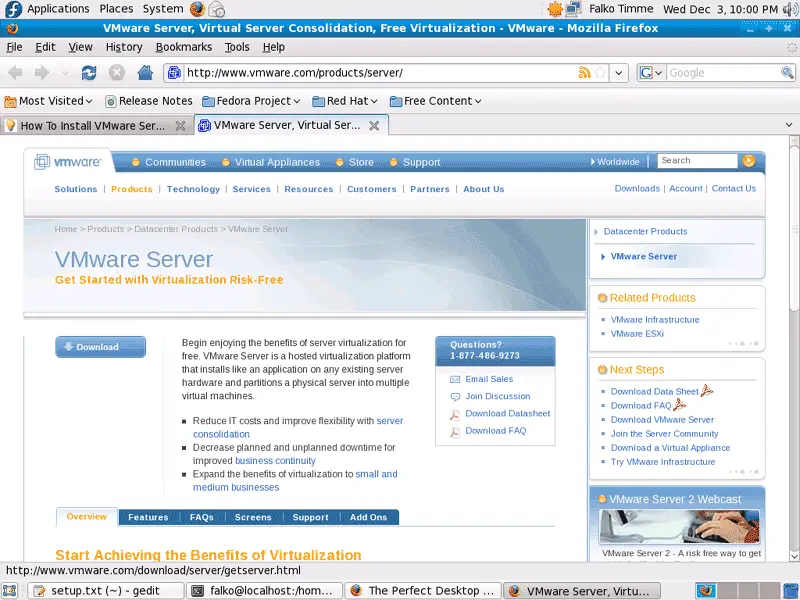Open the Release Notes bookmark
Screen dimensions: 800x600
149,101
